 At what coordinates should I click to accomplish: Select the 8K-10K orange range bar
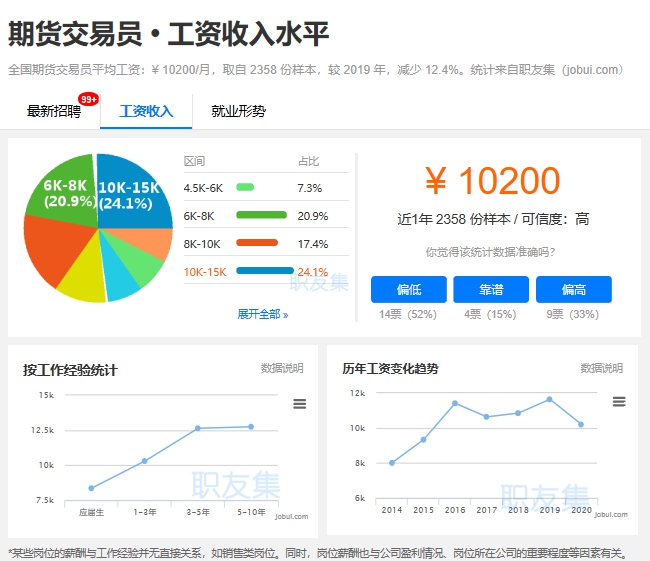[257, 243]
